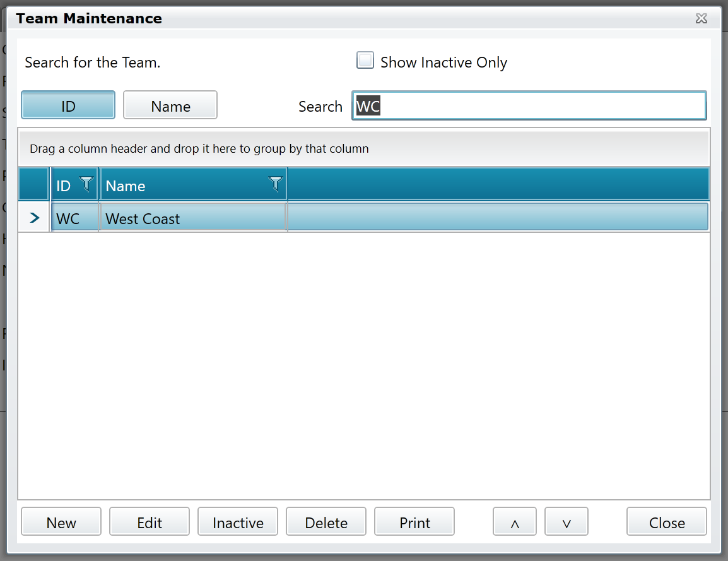Click the Edit button
The width and height of the screenshot is (728, 561).
149,521
